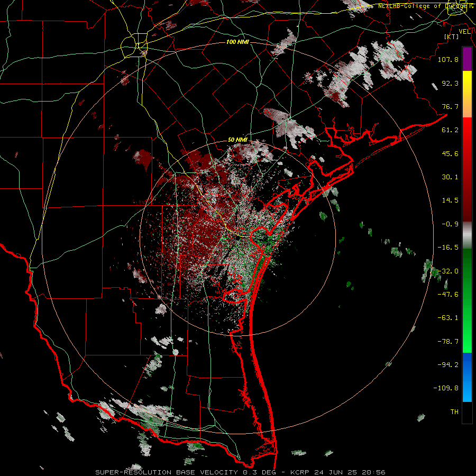Click the -16.5 velocity scale value

click(448, 247)
